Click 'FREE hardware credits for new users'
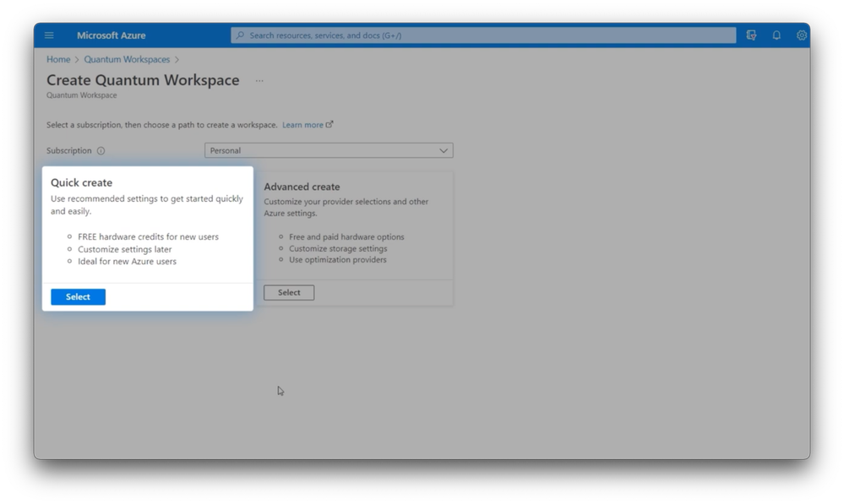Viewport: 844px width, 504px height. (x=148, y=236)
